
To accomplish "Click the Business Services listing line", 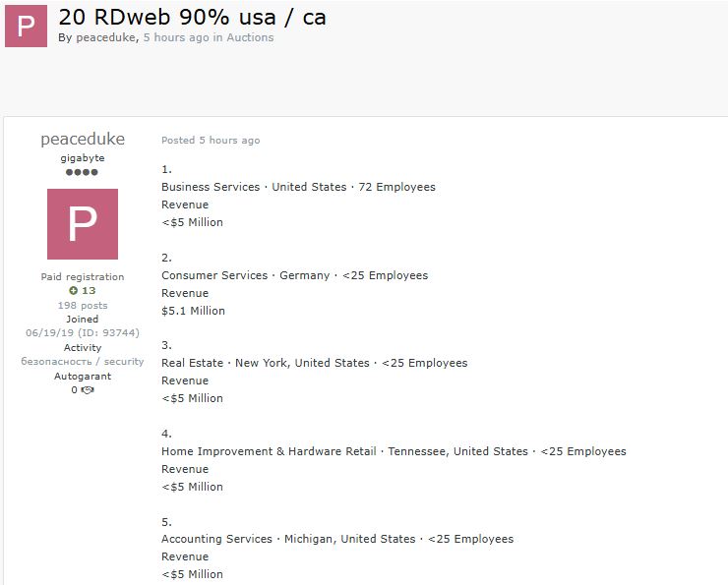I will coord(298,187).
